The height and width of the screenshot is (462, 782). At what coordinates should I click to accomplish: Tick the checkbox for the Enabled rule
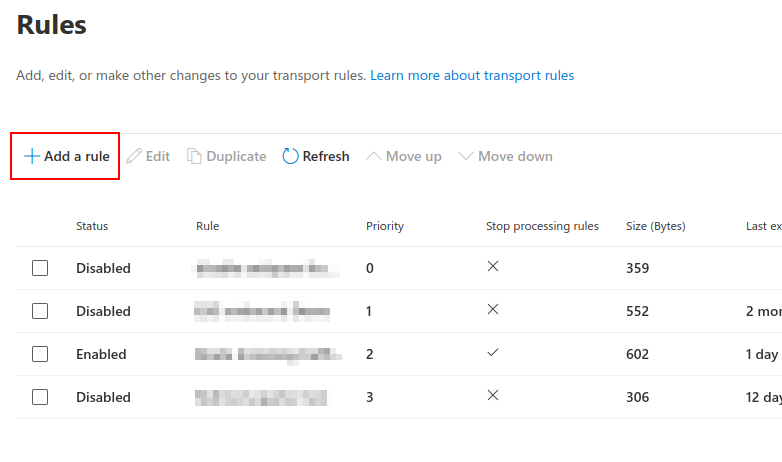pyautogui.click(x=40, y=354)
